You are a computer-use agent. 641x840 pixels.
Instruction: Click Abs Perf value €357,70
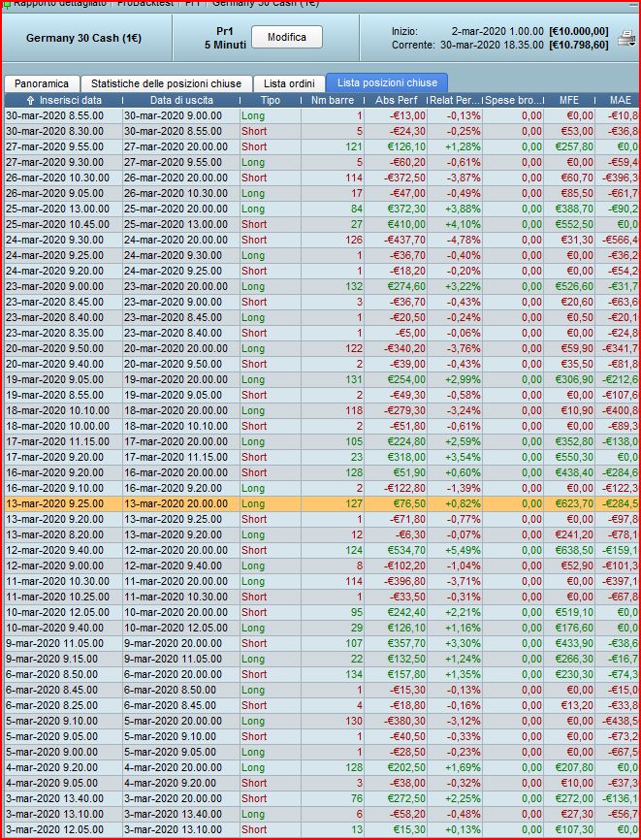point(406,644)
